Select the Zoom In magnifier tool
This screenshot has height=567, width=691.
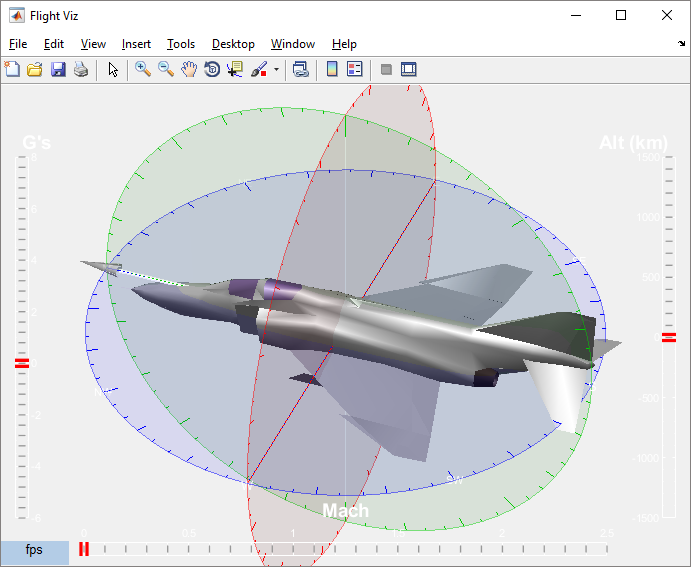[143, 69]
